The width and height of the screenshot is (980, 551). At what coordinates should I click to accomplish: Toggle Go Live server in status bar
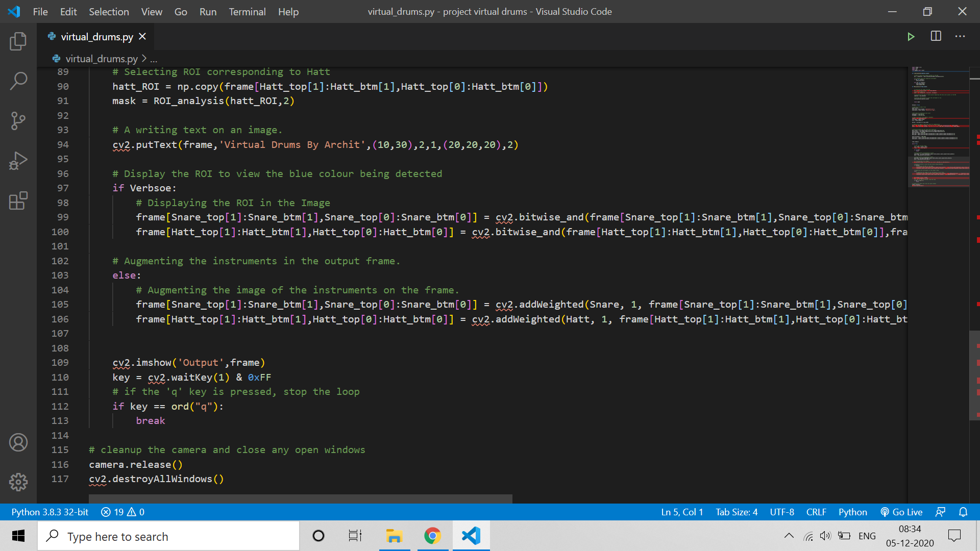(x=901, y=512)
